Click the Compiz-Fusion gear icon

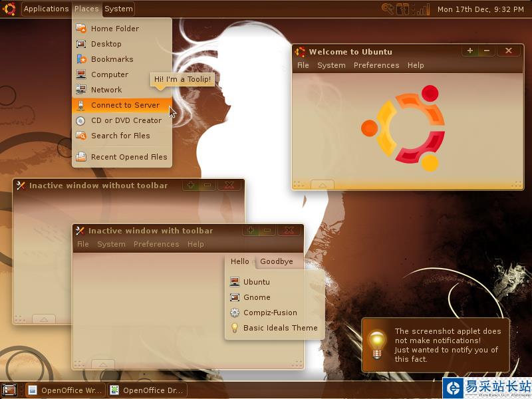[235, 313]
